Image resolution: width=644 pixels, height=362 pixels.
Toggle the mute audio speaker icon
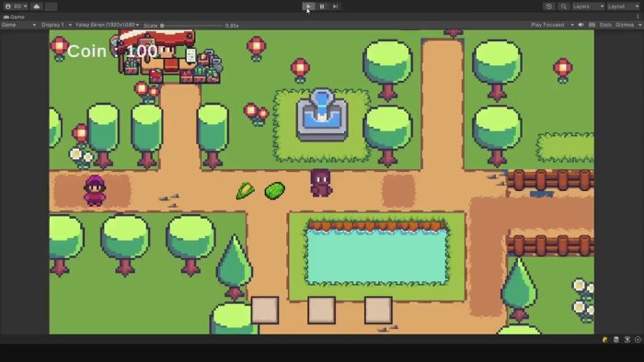point(581,25)
